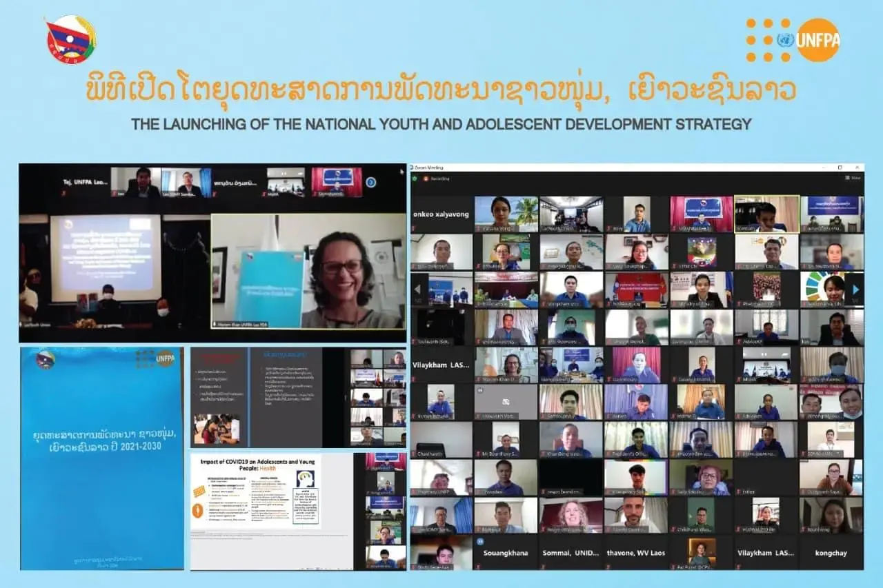Select the Mr Bounthavy S participant tile
The height and width of the screenshot is (588, 883).
tap(506, 440)
